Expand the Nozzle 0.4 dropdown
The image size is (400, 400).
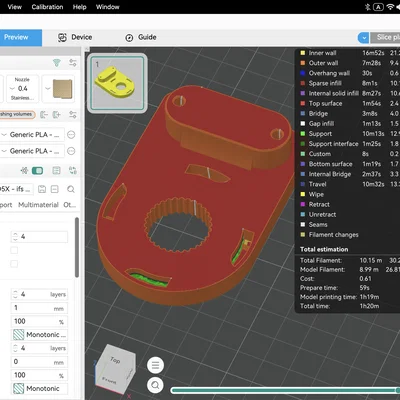click(22, 89)
